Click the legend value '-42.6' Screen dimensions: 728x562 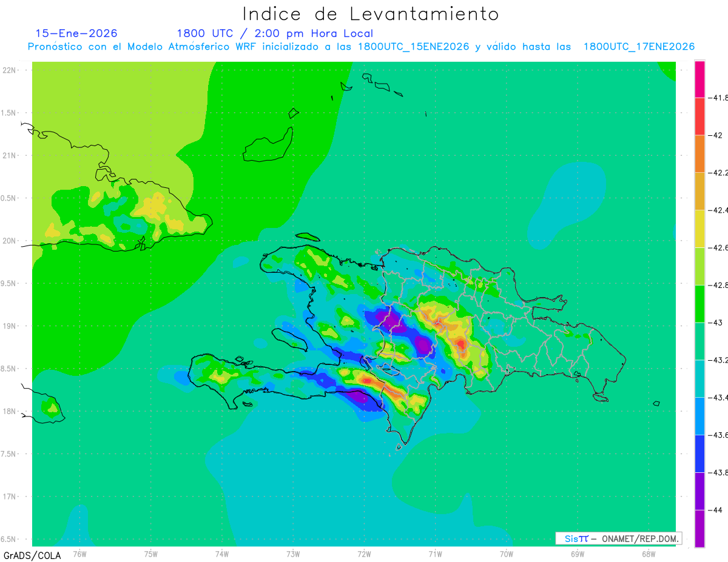[718, 247]
